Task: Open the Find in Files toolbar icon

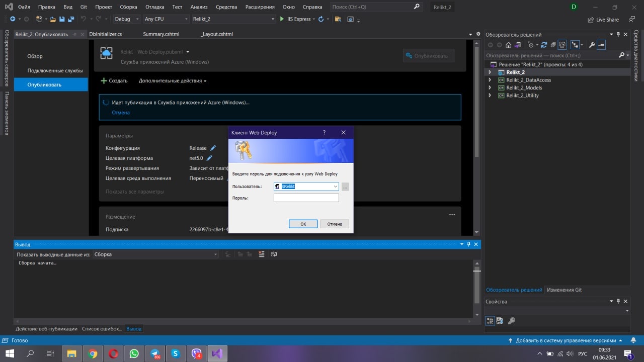Action: pos(338,19)
